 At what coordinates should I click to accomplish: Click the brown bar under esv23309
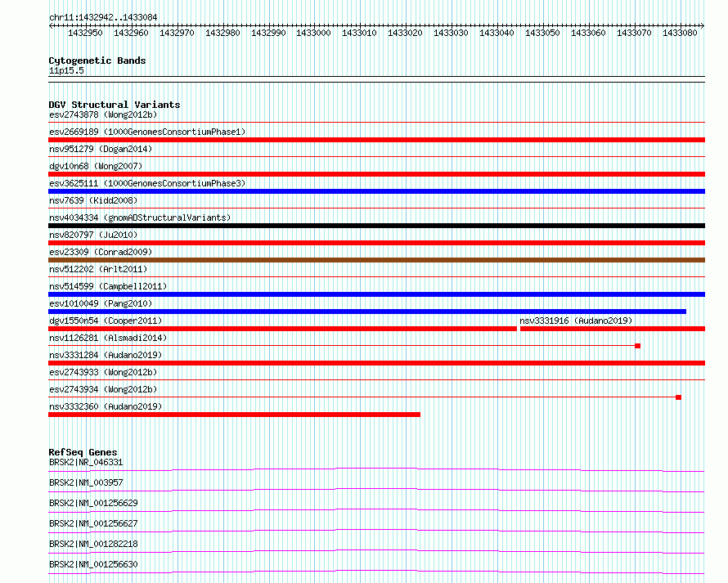[x=376, y=260]
